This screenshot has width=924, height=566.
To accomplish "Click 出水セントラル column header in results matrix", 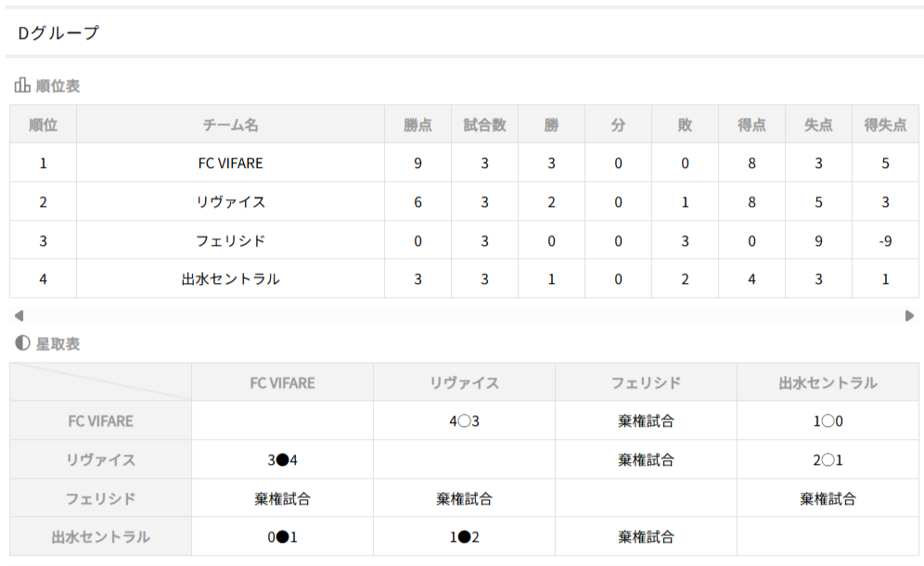I will [828, 382].
